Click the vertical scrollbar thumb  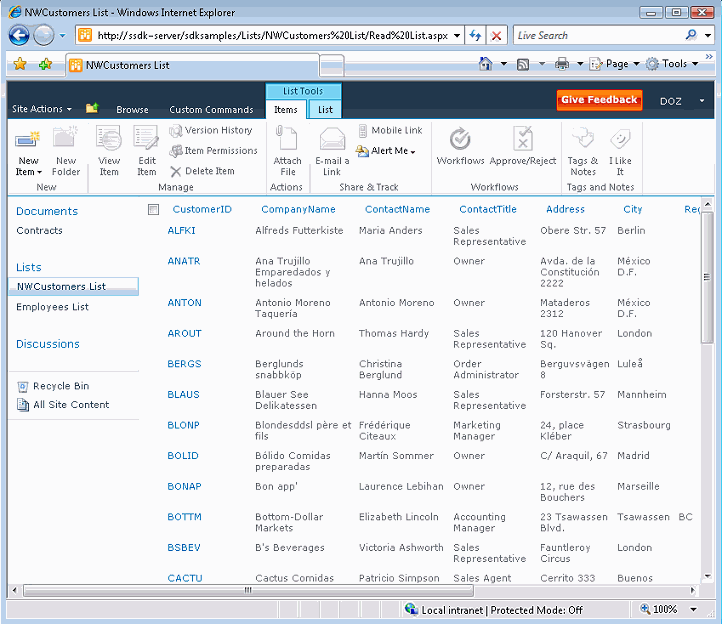(x=707, y=277)
